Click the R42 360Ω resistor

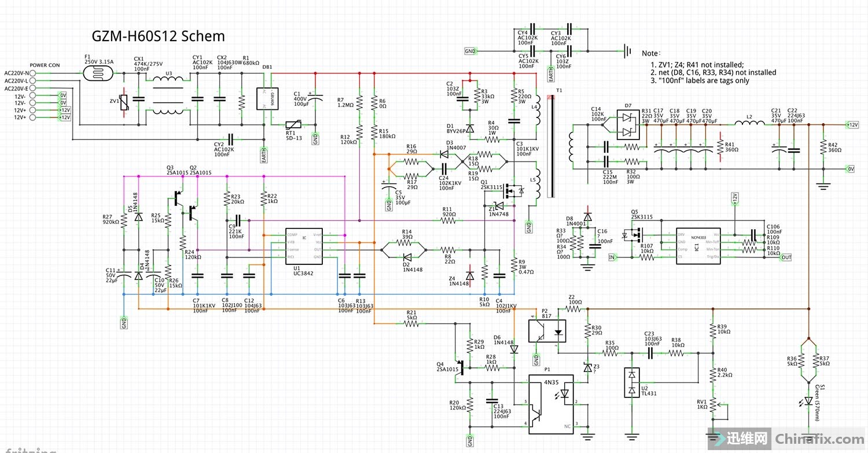click(x=822, y=146)
